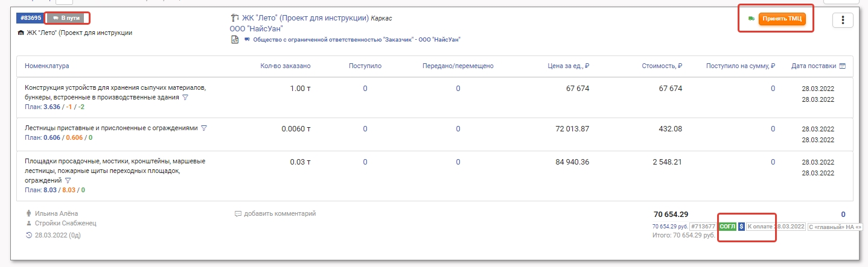This screenshot has width=868, height=267.
Task: Click the filter funnel icon for Лестницы приставные
Action: [204, 128]
